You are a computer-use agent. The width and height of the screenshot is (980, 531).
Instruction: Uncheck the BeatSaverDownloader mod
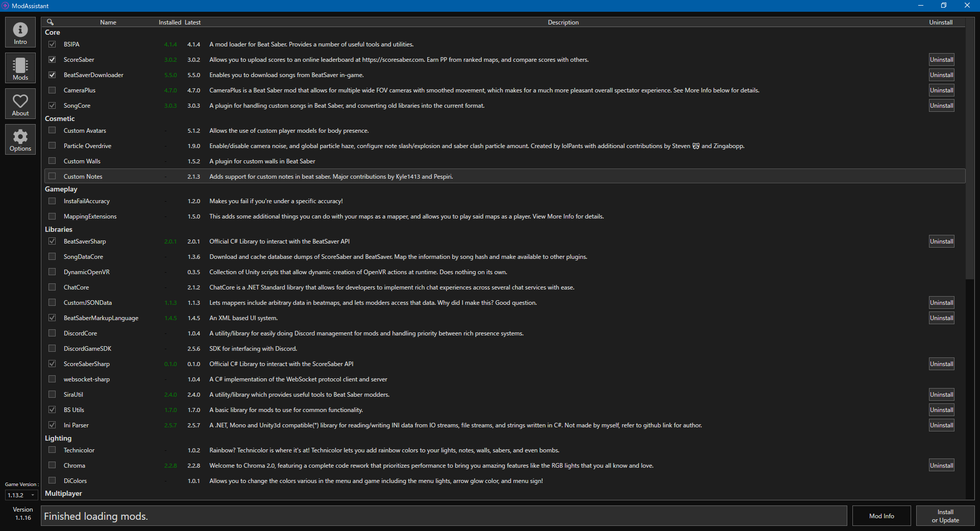coord(52,75)
